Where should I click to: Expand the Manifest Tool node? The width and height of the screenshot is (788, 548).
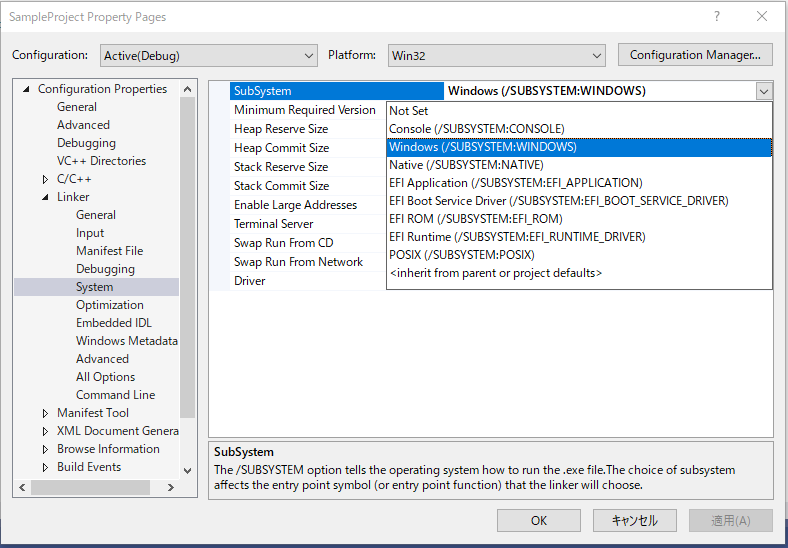click(45, 413)
